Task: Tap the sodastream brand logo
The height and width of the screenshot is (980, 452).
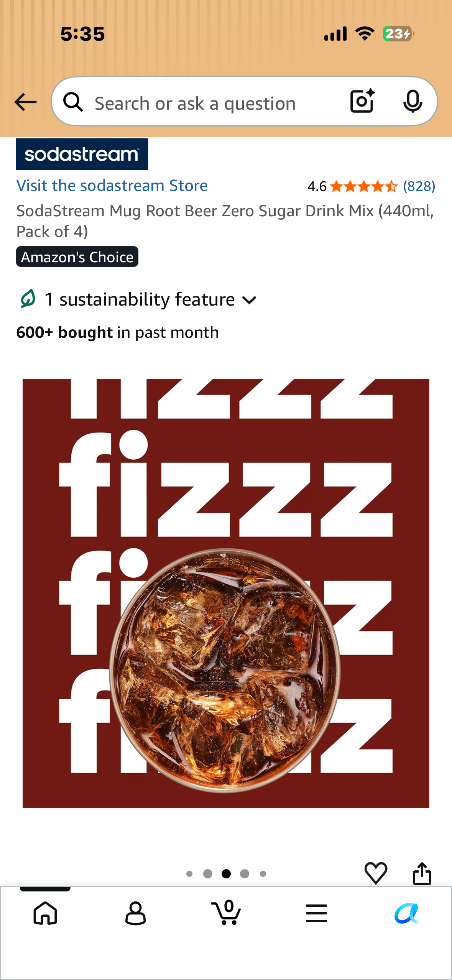Action: 82,154
